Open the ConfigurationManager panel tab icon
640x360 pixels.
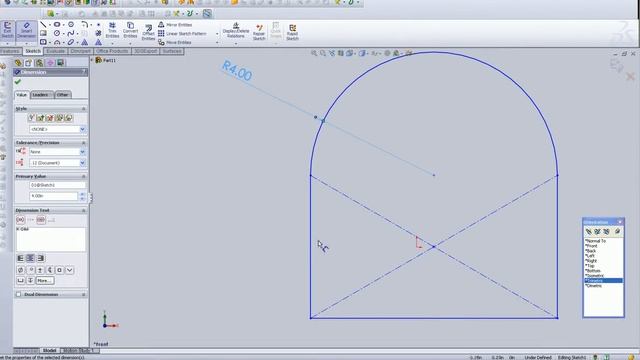pos(39,63)
